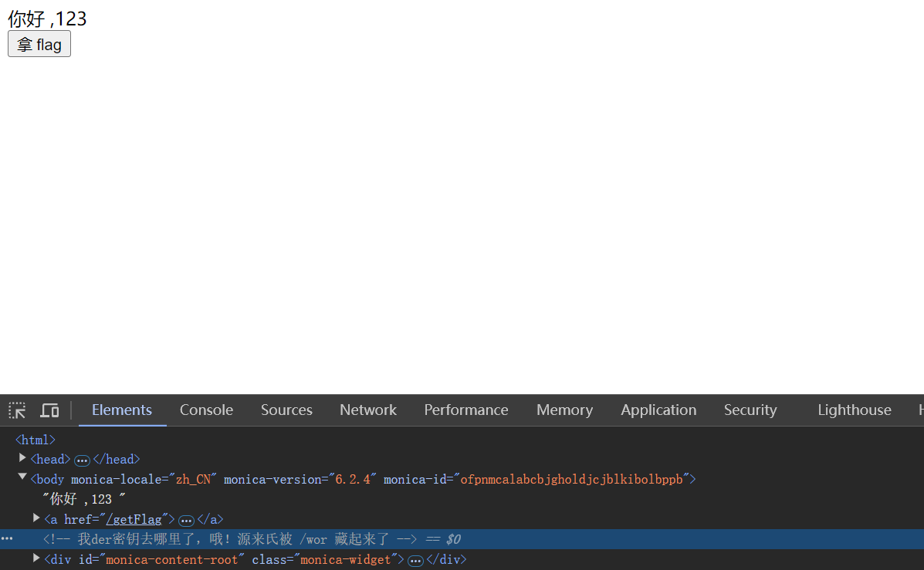Viewport: 924px width, 570px height.
Task: Toggle the device toolbar emulation mode
Action: coord(49,410)
